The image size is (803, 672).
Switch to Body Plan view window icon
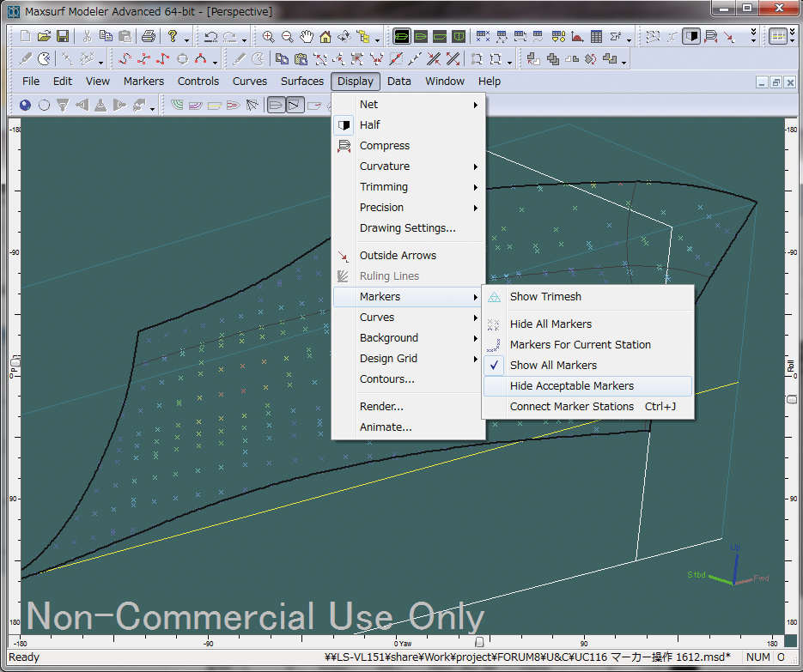[459, 36]
